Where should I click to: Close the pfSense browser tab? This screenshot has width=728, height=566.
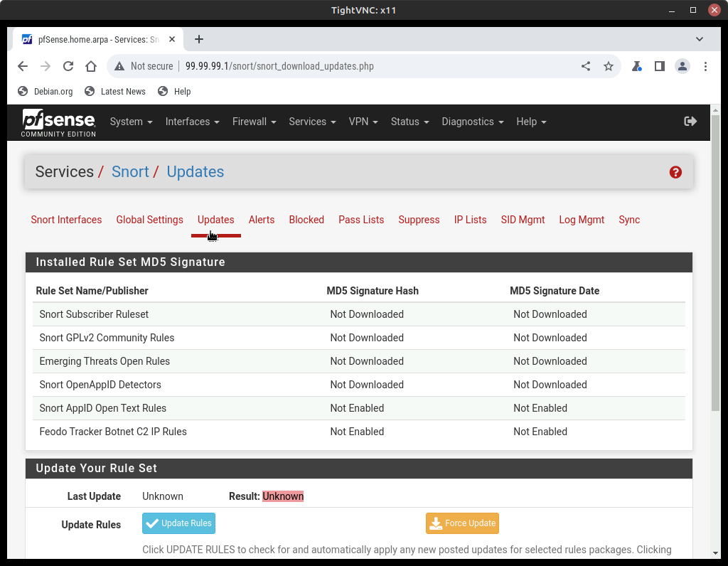pos(172,40)
